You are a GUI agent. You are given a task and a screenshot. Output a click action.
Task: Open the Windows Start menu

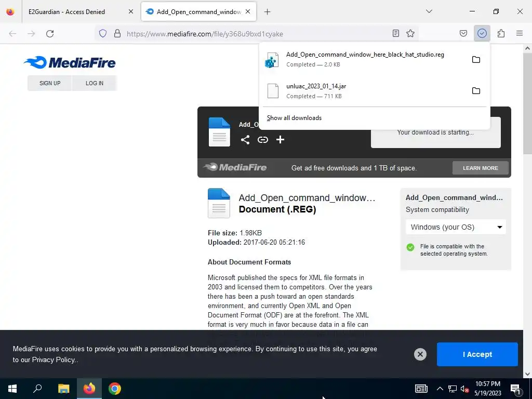(12, 389)
